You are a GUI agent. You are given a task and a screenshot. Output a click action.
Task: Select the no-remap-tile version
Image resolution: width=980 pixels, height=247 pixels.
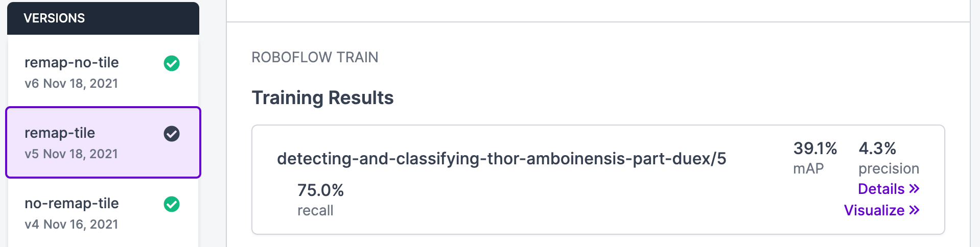click(103, 213)
